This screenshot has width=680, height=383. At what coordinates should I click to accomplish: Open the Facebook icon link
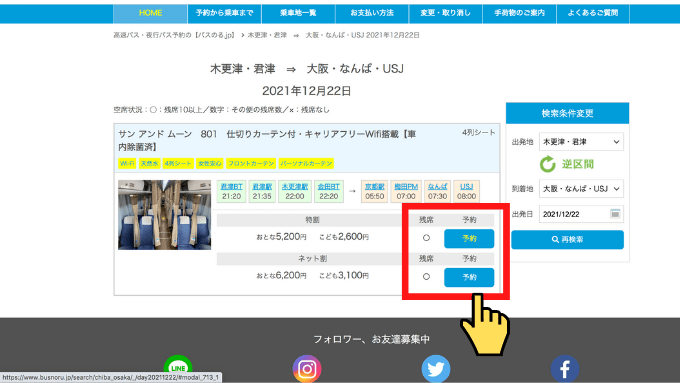point(565,369)
